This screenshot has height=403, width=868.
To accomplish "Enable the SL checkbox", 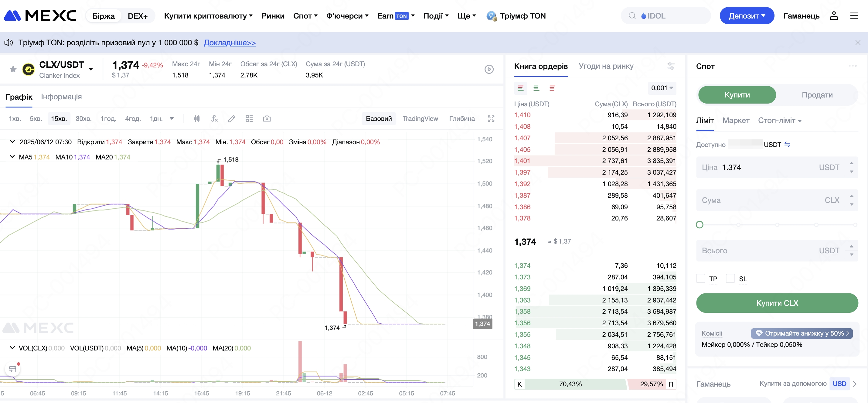I will 730,279.
